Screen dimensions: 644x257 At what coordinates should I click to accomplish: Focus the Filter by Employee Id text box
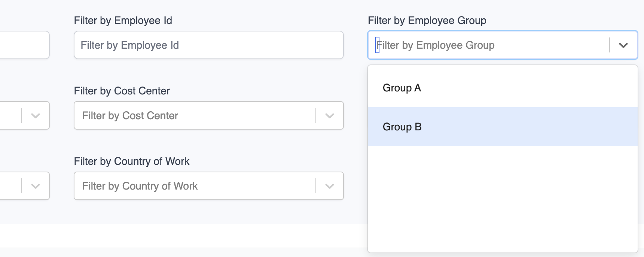tap(208, 45)
